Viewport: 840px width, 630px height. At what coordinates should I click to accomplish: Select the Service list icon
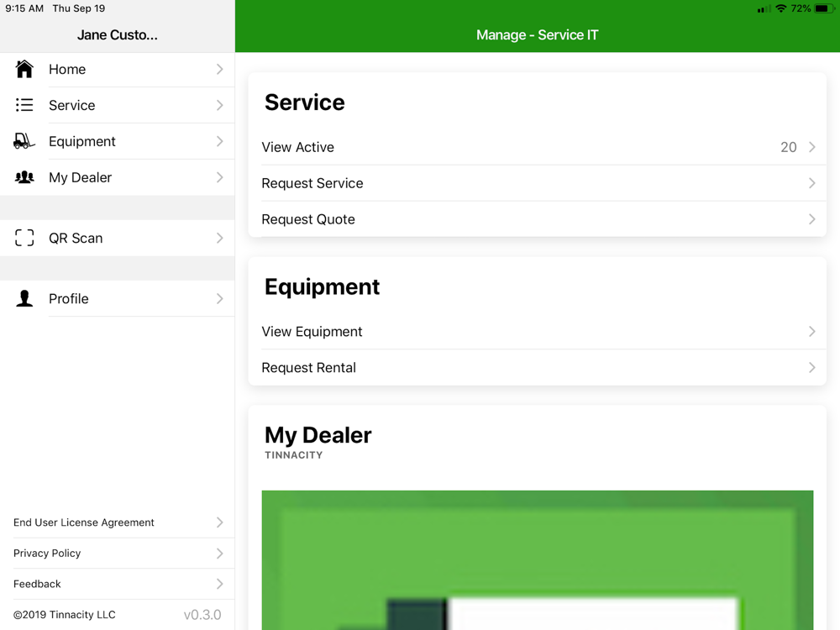tap(24, 105)
